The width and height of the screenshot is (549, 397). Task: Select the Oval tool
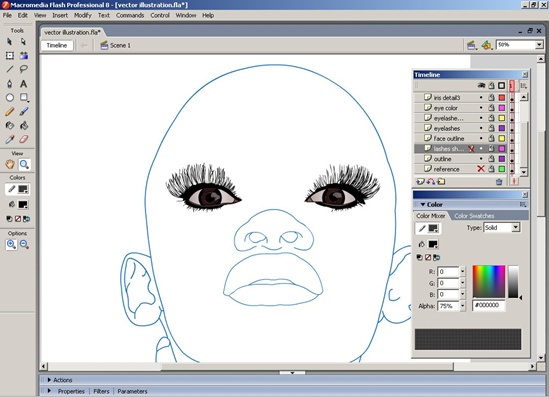click(10, 98)
